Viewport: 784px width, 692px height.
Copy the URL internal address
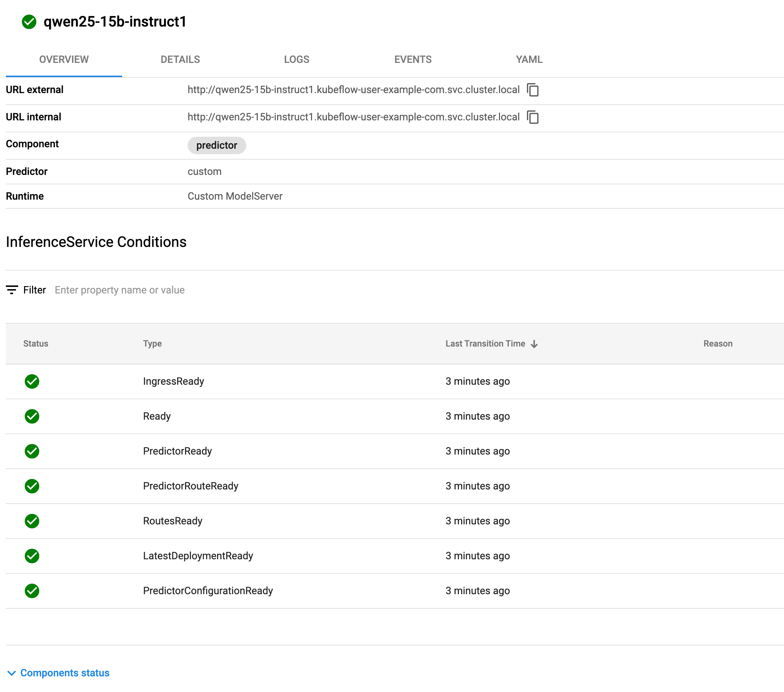pyautogui.click(x=532, y=117)
